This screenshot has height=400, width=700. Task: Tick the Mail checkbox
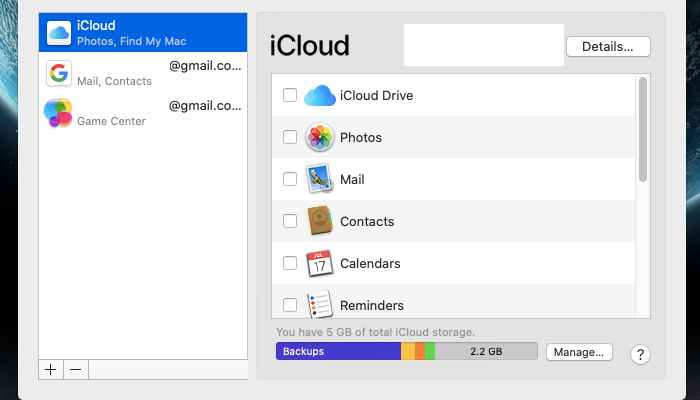point(290,179)
